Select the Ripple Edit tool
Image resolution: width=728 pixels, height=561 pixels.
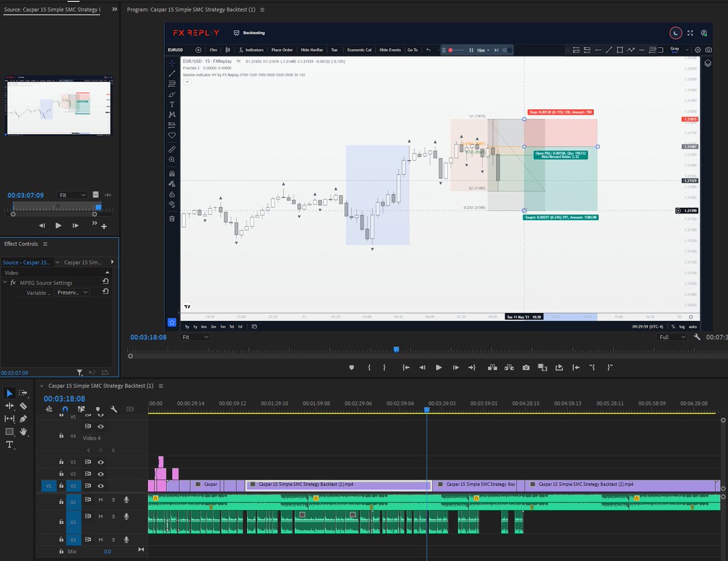click(x=9, y=406)
